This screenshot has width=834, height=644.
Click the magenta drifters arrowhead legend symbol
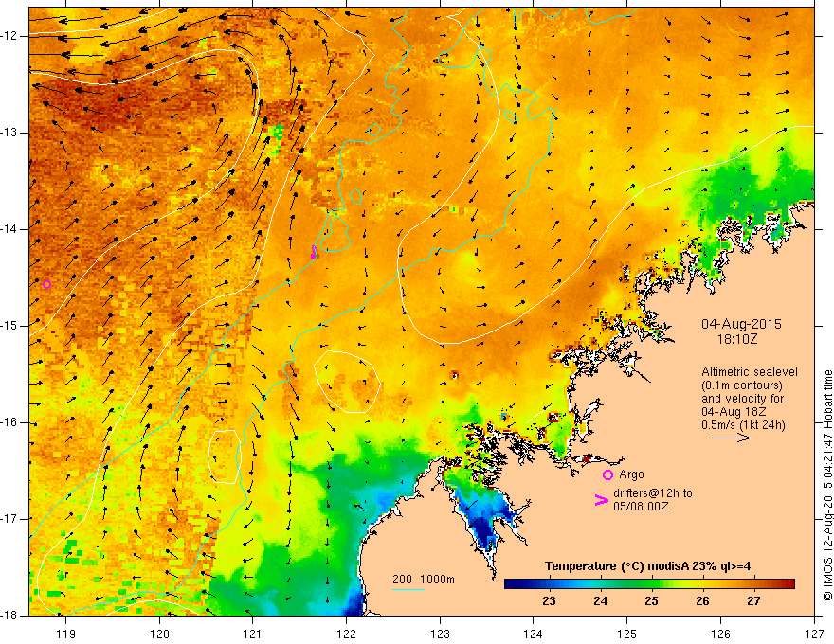pyautogui.click(x=601, y=500)
